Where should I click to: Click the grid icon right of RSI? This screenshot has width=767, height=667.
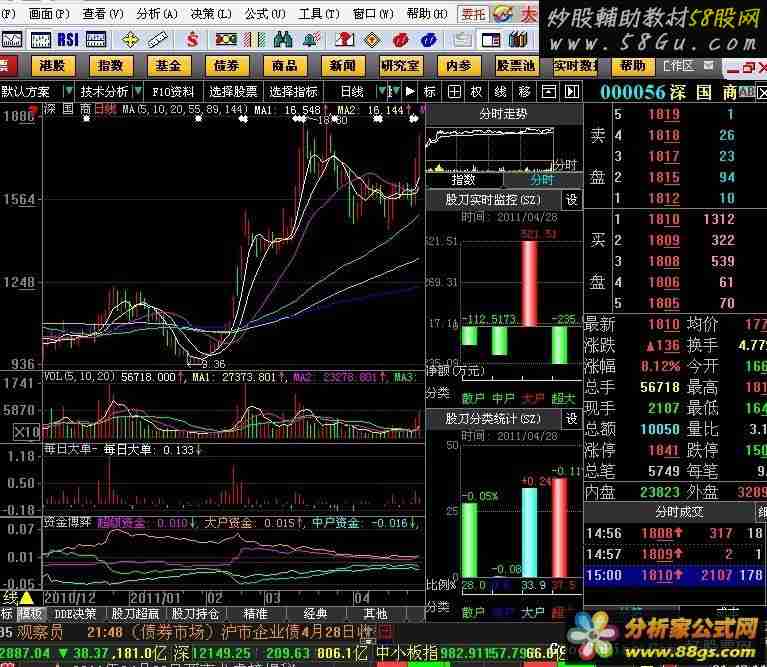coord(96,40)
